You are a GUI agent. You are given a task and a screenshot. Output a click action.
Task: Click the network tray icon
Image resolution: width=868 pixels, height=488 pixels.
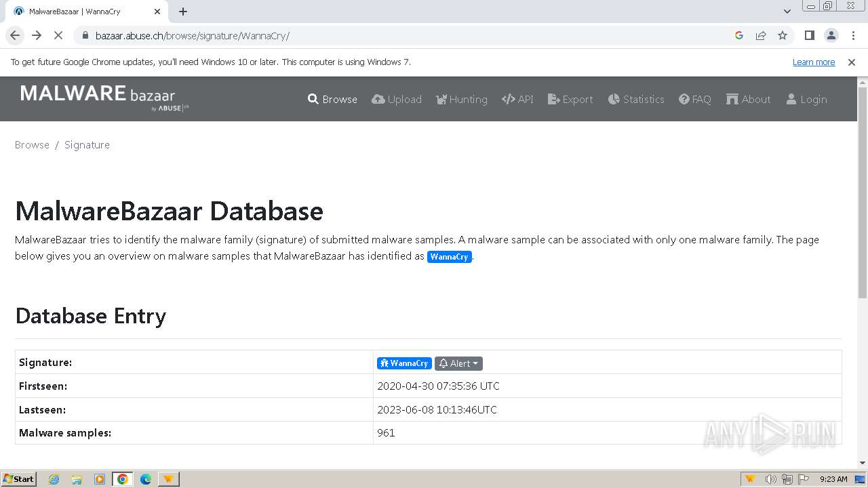click(x=787, y=479)
